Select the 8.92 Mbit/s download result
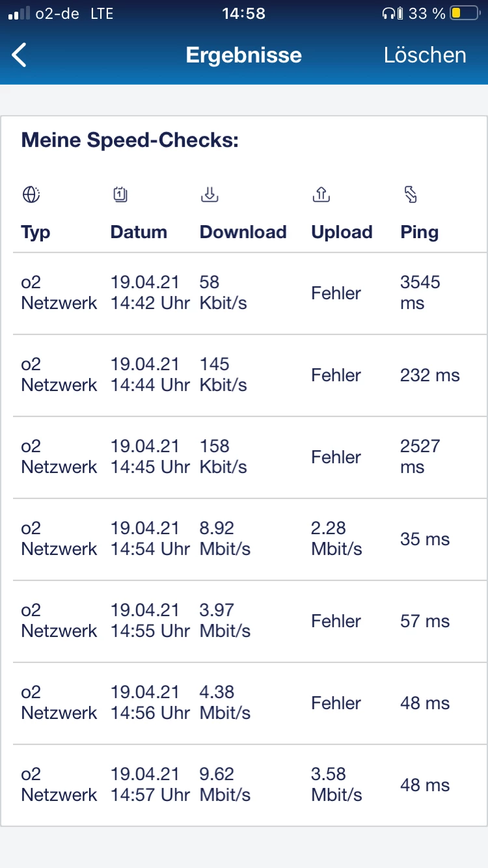This screenshot has width=488, height=868. (244, 539)
